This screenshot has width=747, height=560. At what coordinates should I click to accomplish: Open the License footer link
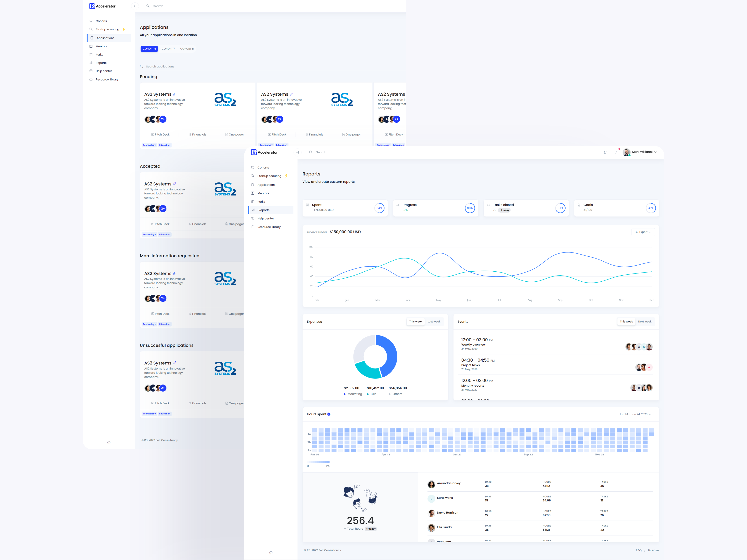pyautogui.click(x=653, y=550)
